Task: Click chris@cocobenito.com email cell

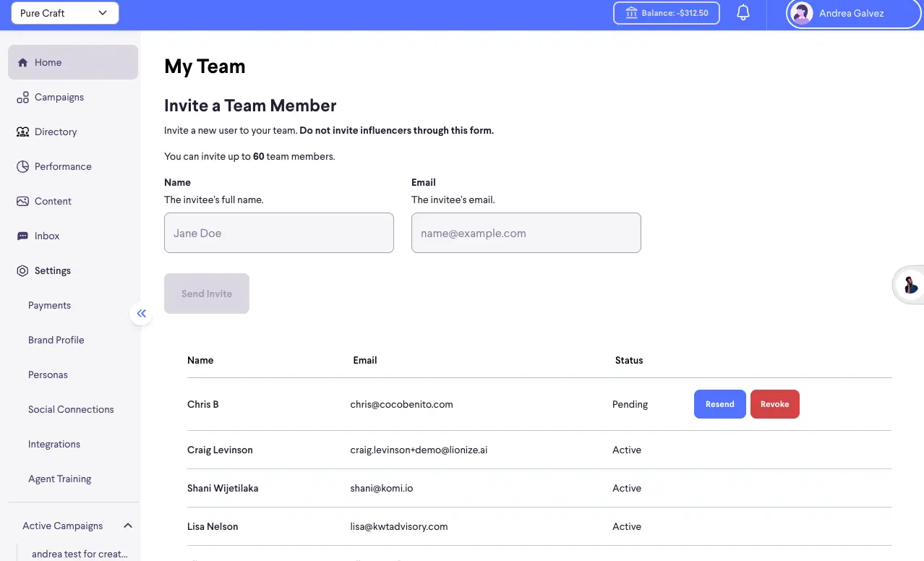Action: coord(402,405)
